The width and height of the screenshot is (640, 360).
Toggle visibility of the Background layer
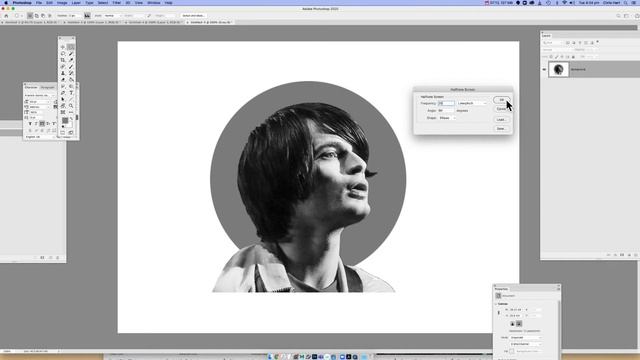tap(544, 69)
